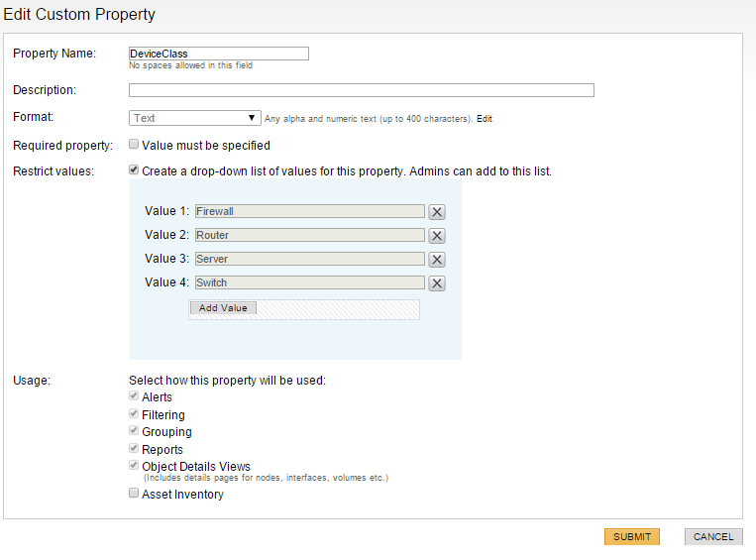This screenshot has width=756, height=560.
Task: Uncheck the drop-down list restriction checkbox
Action: [134, 170]
